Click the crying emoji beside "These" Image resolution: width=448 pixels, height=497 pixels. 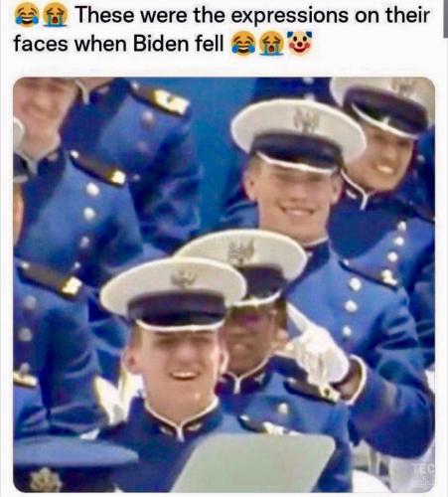55,16
